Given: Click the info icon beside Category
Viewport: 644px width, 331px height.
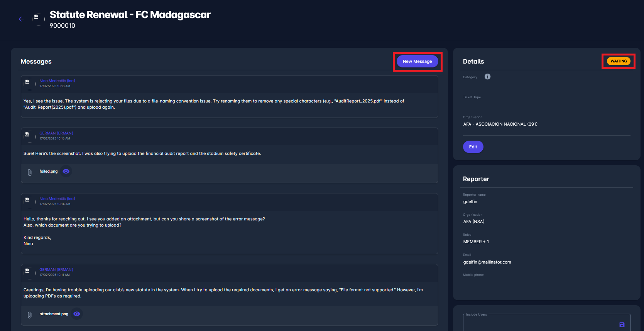Looking at the screenshot, I should [x=487, y=77].
